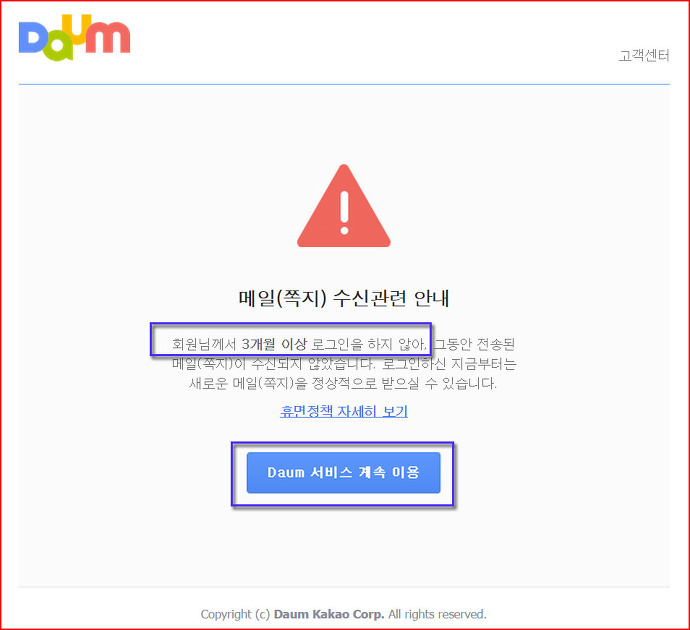Click the gray footer divider line
690x630 pixels.
[344, 587]
